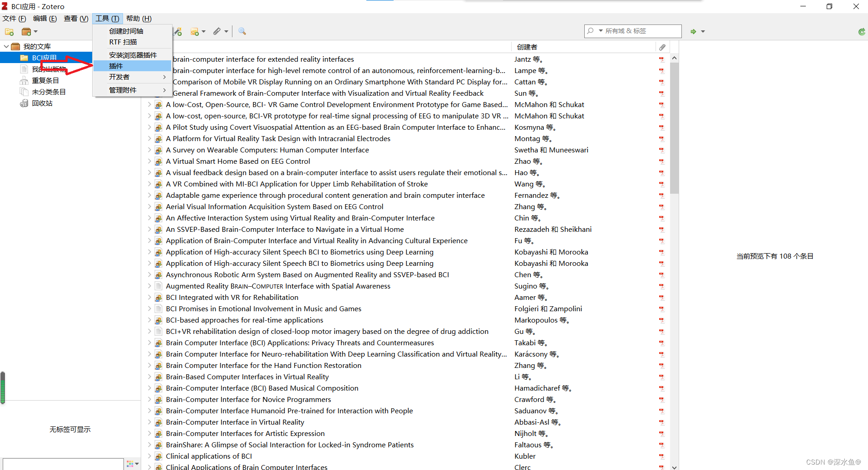Open the 帮助 (H) menu

[x=139, y=19]
